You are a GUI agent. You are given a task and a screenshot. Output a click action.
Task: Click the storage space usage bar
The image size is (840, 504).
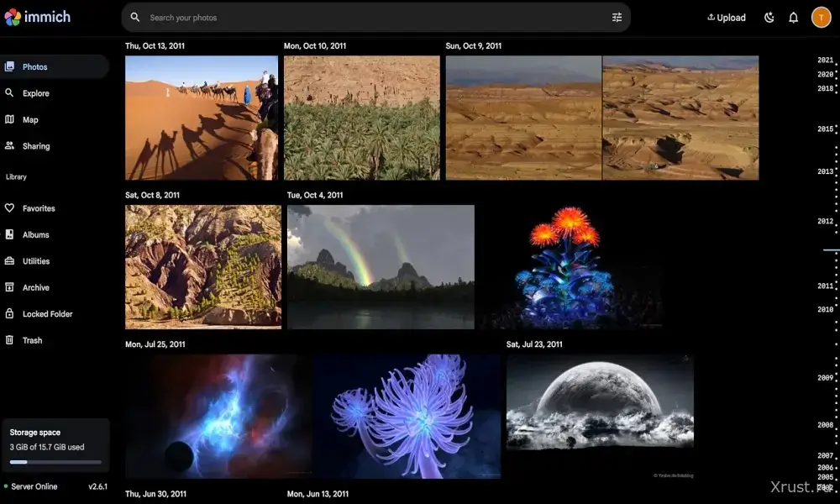pyautogui.click(x=55, y=462)
